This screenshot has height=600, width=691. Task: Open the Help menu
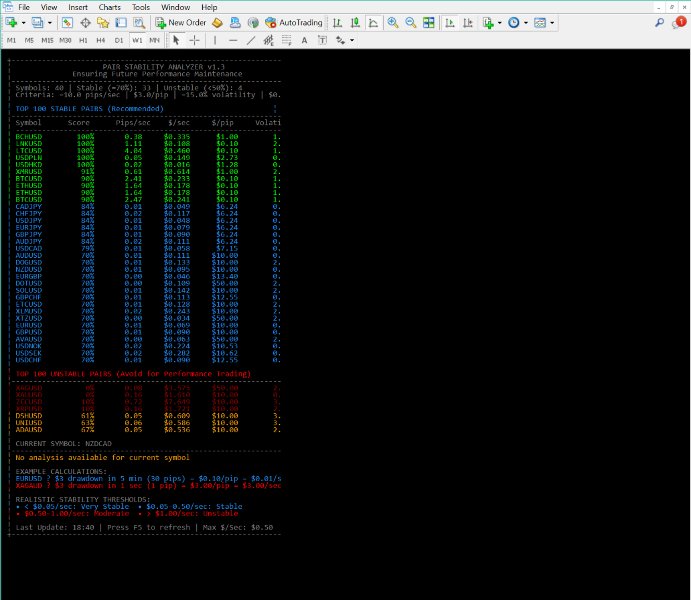209,7
